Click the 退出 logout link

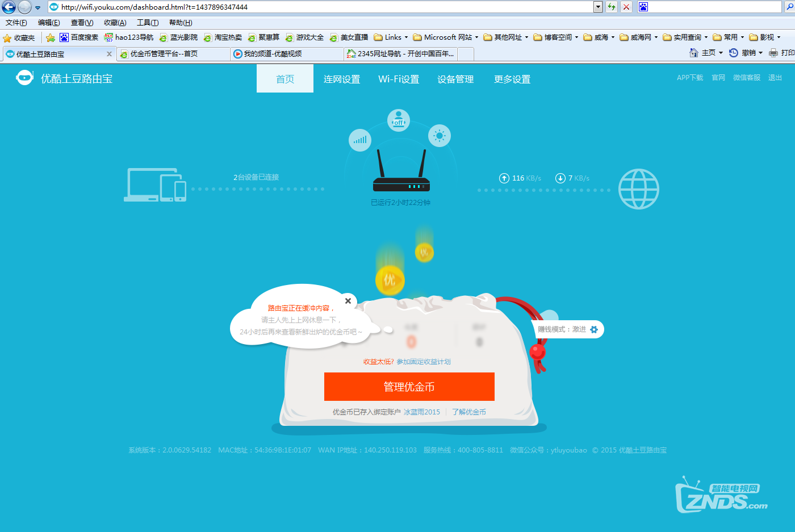pyautogui.click(x=775, y=78)
